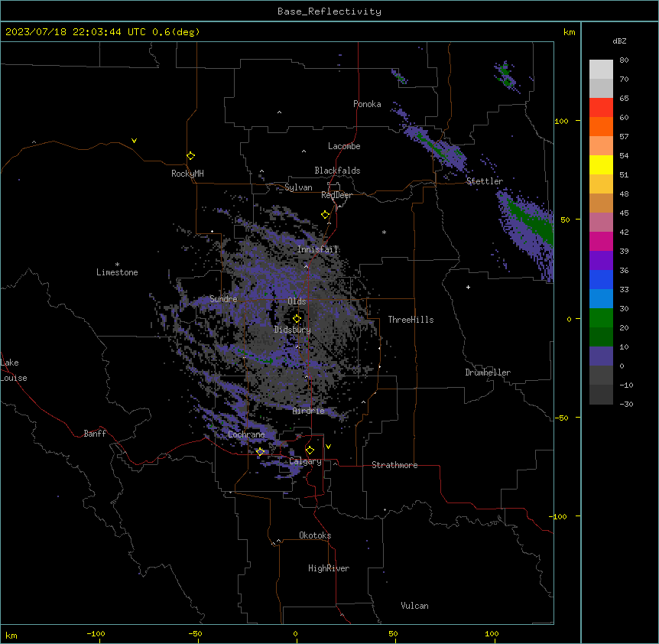This screenshot has height=644, width=659.
Task: Click the yellow diamond marker below RedDeer
Action: point(326,215)
